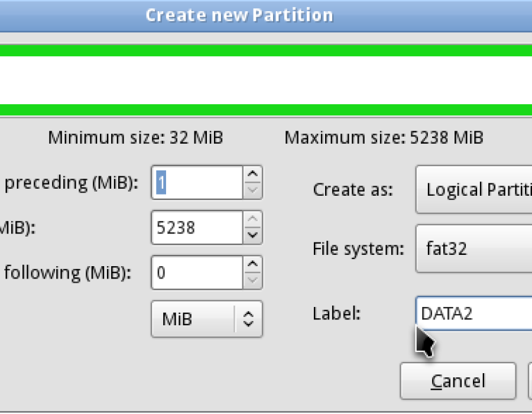Decrease the new size value of 5238
This screenshot has width=532, height=414.
[x=252, y=235]
